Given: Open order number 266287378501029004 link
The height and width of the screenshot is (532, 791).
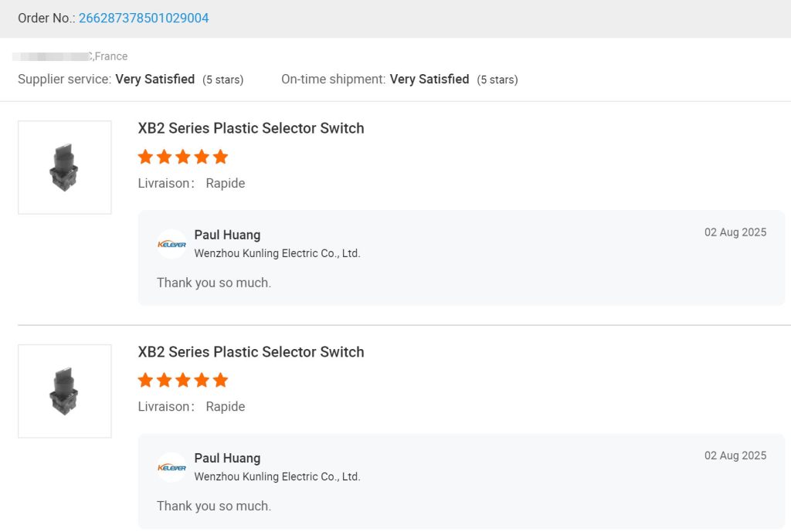Looking at the screenshot, I should click(x=144, y=18).
